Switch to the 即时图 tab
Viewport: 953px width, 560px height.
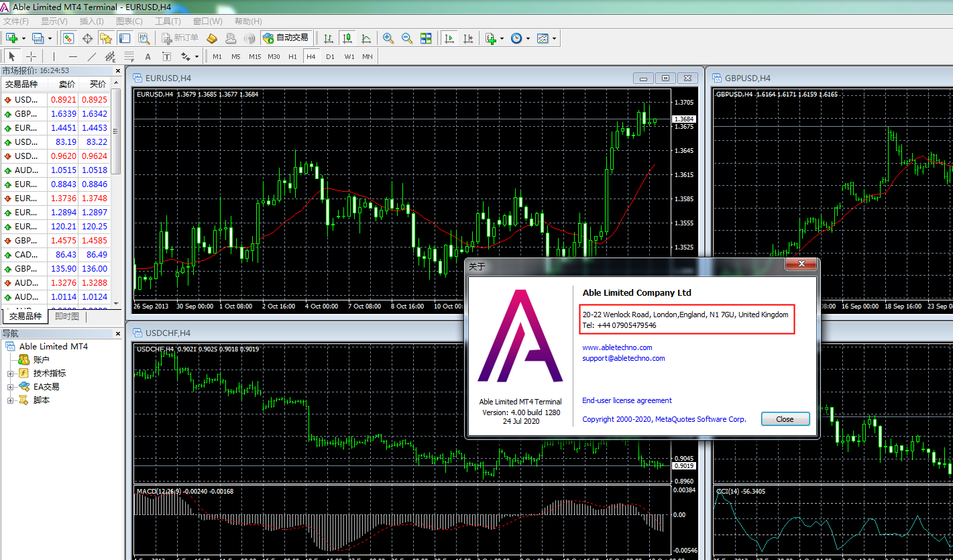point(67,317)
